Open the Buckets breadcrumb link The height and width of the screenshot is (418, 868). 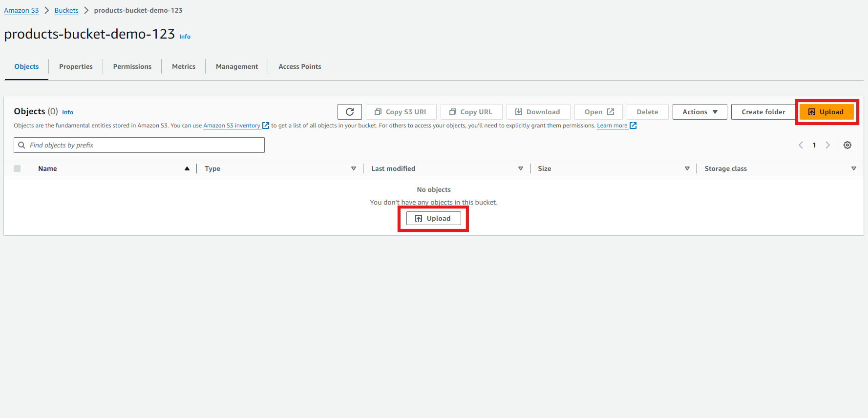pyautogui.click(x=66, y=10)
